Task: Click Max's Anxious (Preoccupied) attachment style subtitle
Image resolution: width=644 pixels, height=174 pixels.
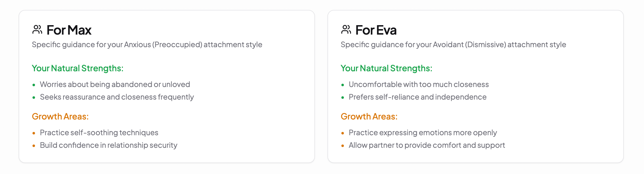Action: click(x=147, y=45)
